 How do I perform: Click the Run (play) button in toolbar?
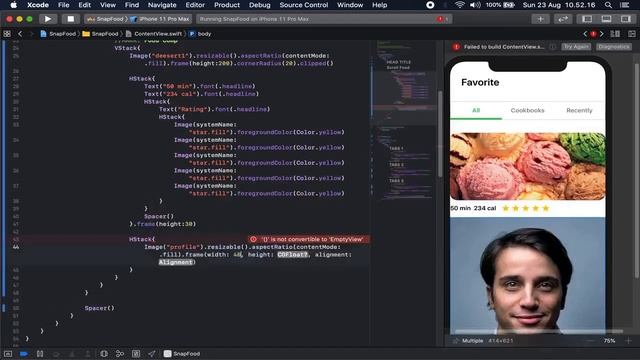[48, 19]
